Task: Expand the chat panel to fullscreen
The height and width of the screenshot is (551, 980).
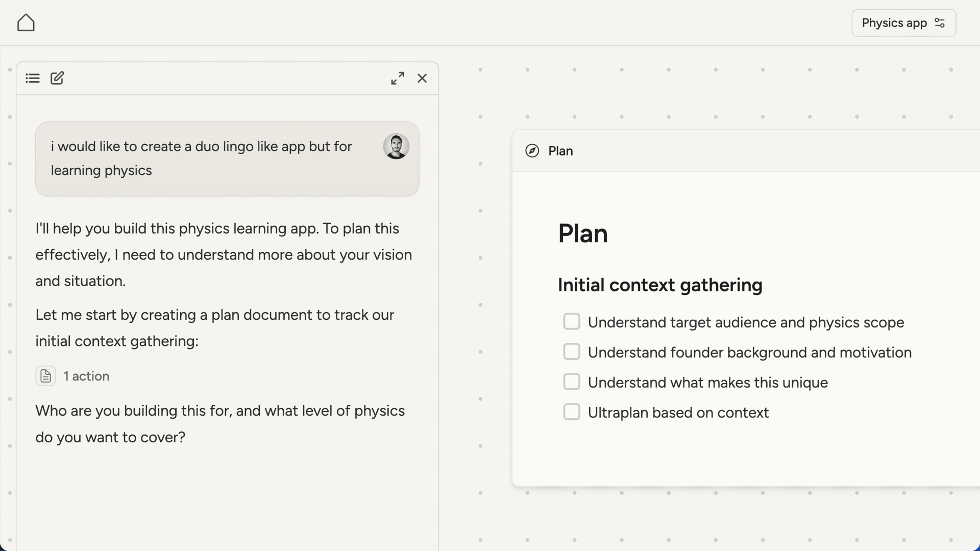Action: (x=398, y=78)
